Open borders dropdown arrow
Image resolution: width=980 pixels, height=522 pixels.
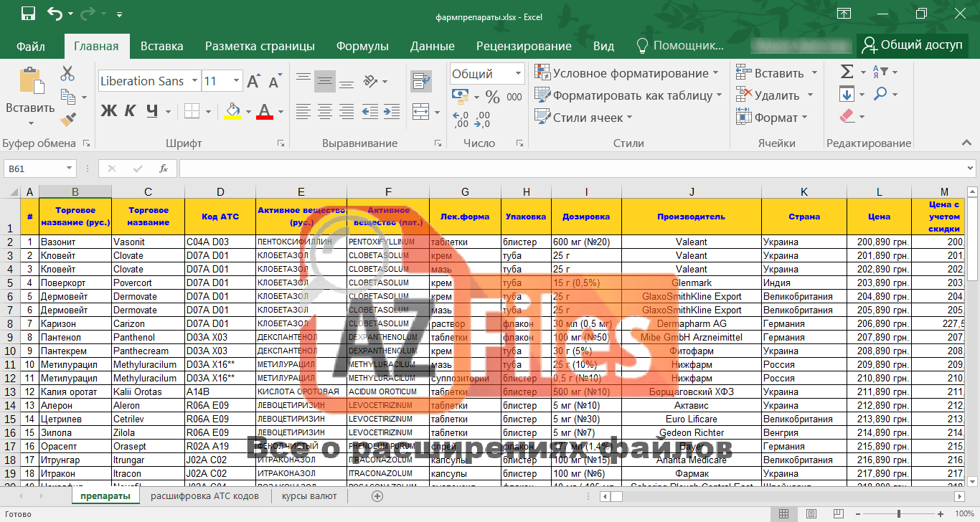click(x=208, y=112)
